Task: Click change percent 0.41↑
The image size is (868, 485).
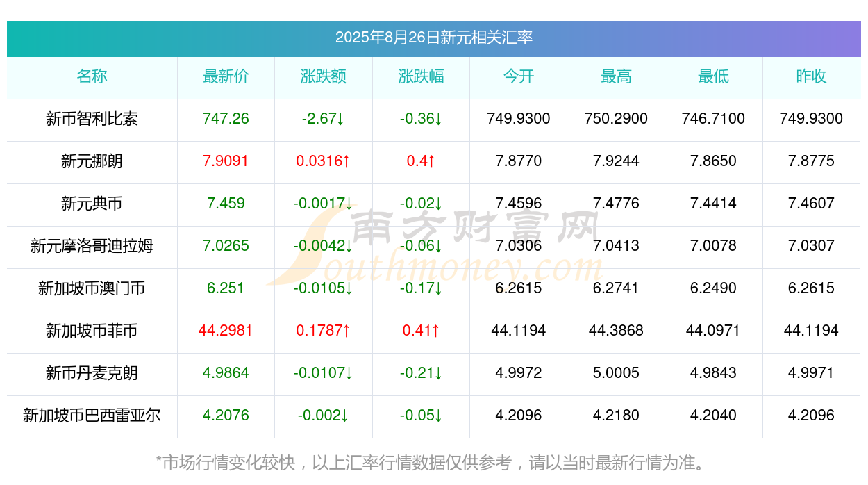Action: (x=421, y=331)
